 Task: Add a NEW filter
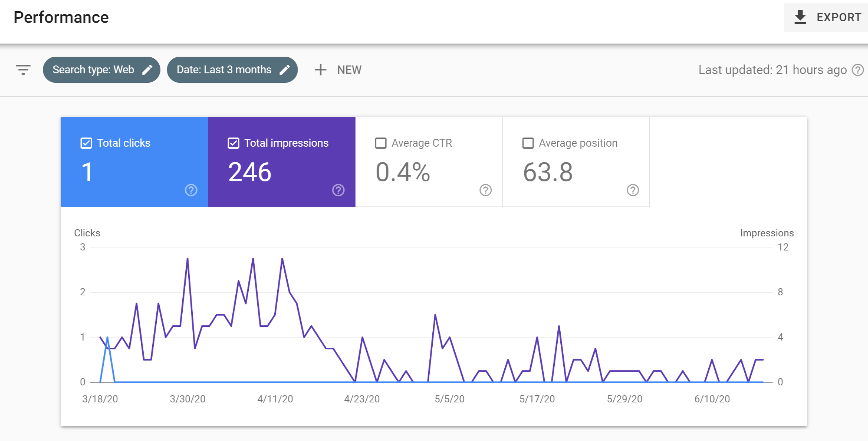(338, 70)
